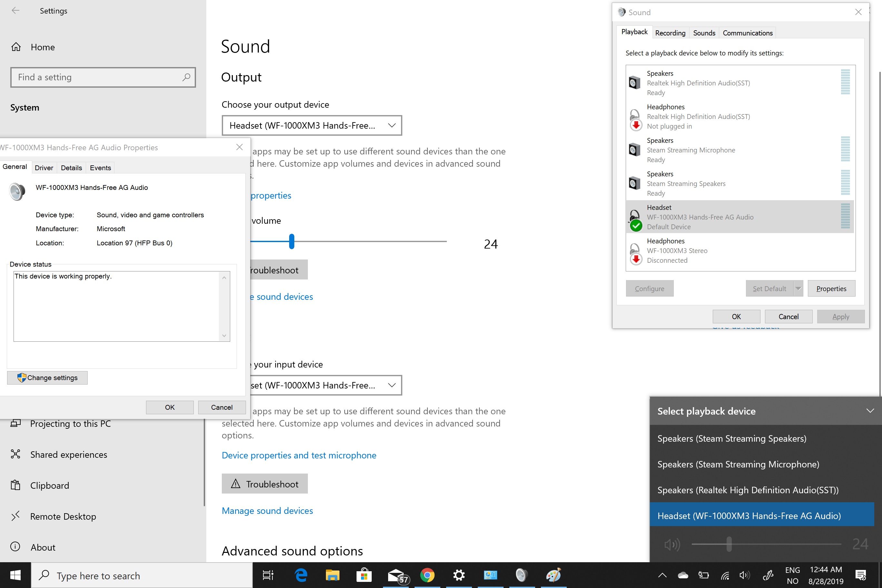This screenshot has width=882, height=588.
Task: Open the Details tab in Properties
Action: click(x=71, y=168)
